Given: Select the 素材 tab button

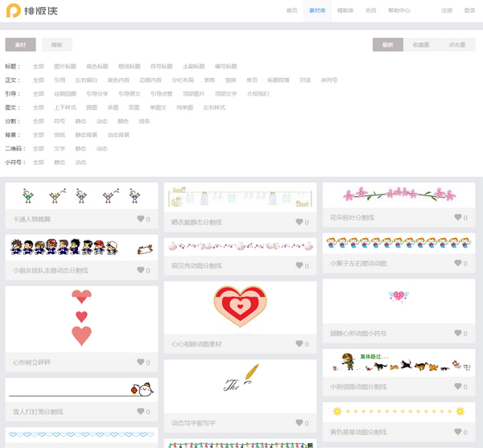Looking at the screenshot, I should [20, 44].
